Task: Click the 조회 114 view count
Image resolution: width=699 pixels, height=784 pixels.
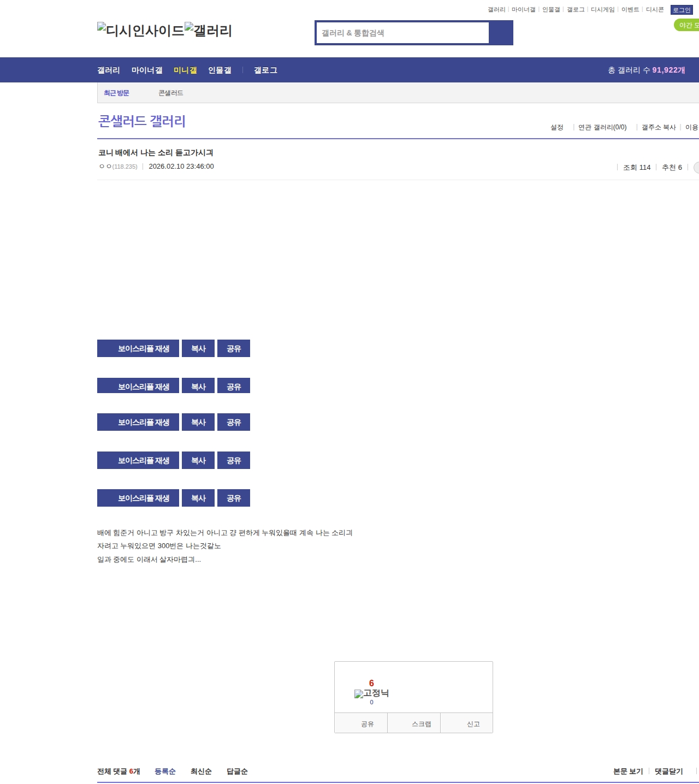Action: [637, 168]
